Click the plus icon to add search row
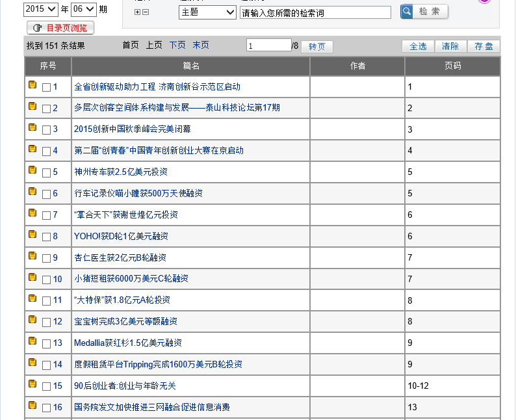 click(x=138, y=12)
